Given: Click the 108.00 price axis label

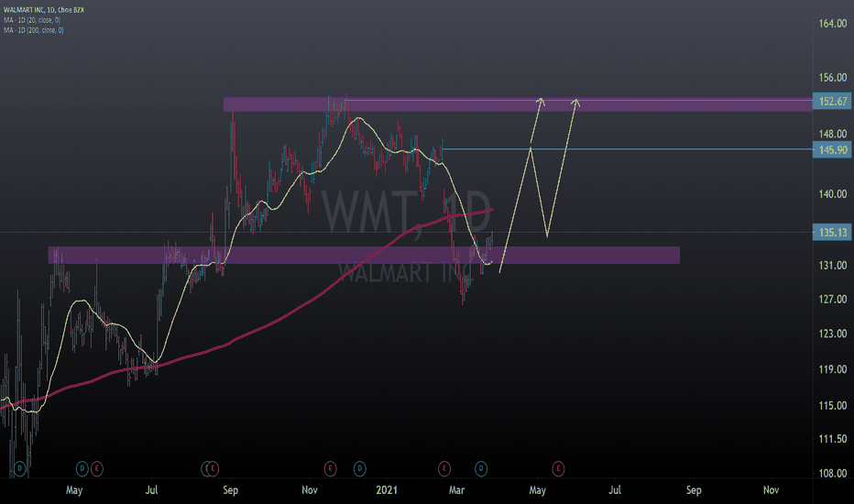Looking at the screenshot, I should point(833,474).
